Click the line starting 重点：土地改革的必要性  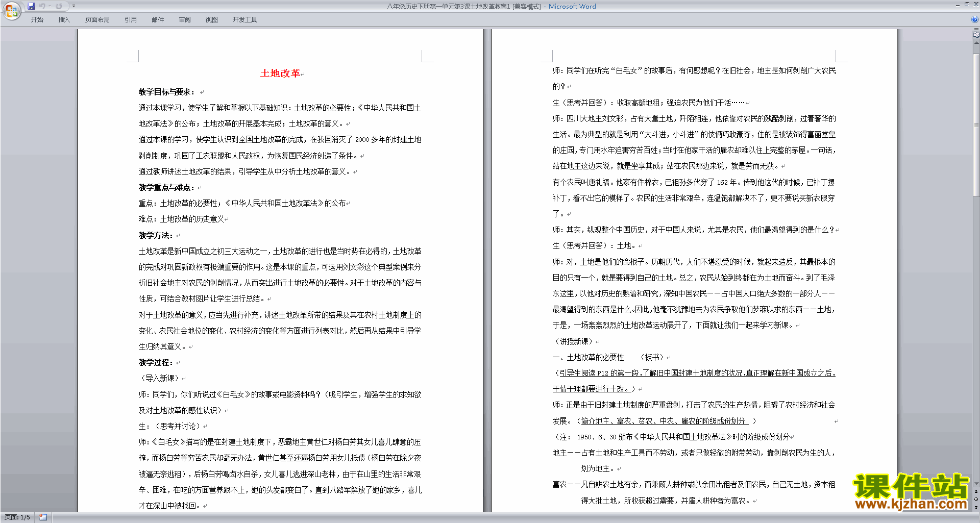(242, 203)
